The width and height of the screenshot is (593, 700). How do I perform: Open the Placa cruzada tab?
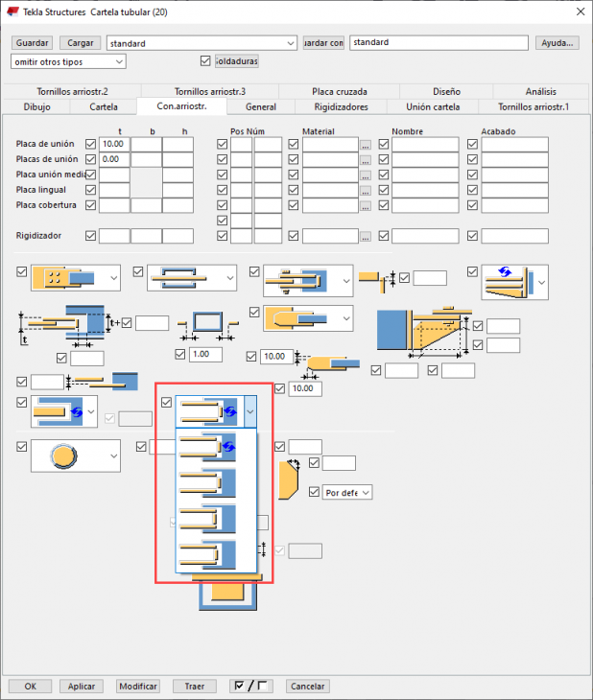339,91
